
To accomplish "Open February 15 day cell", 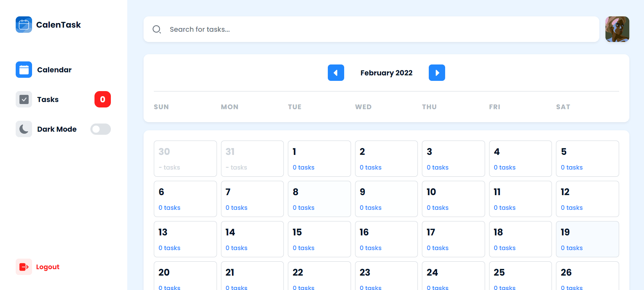I will [x=319, y=239].
